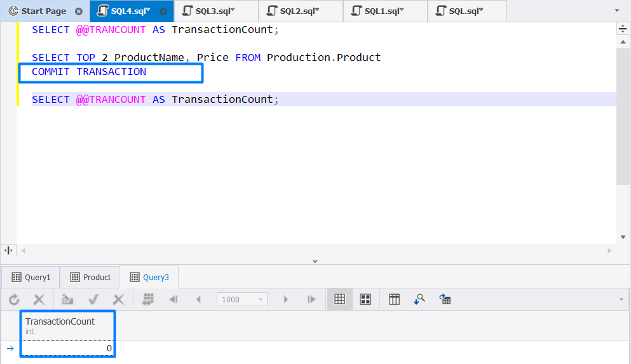
Task: Click the vertical scrollbar down arrow
Action: click(x=623, y=237)
